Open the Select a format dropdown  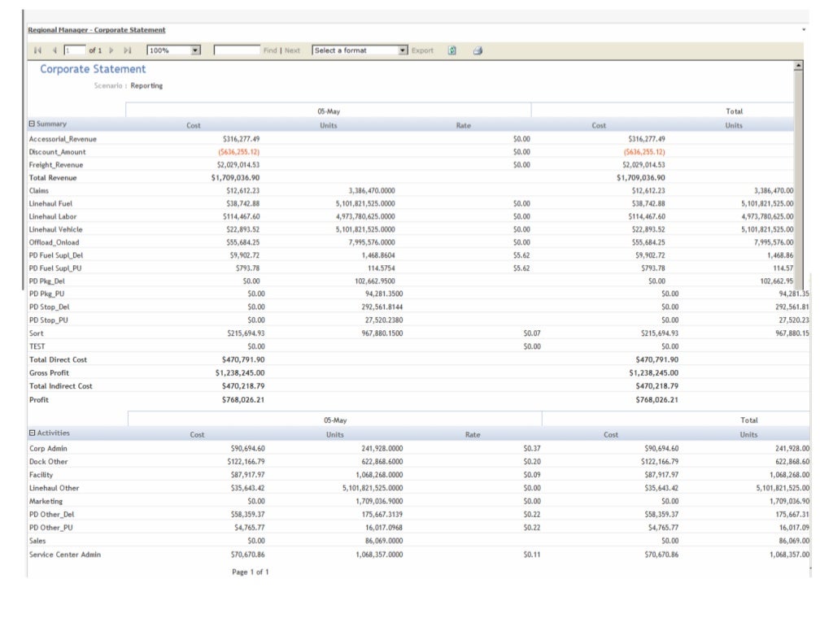click(x=403, y=50)
